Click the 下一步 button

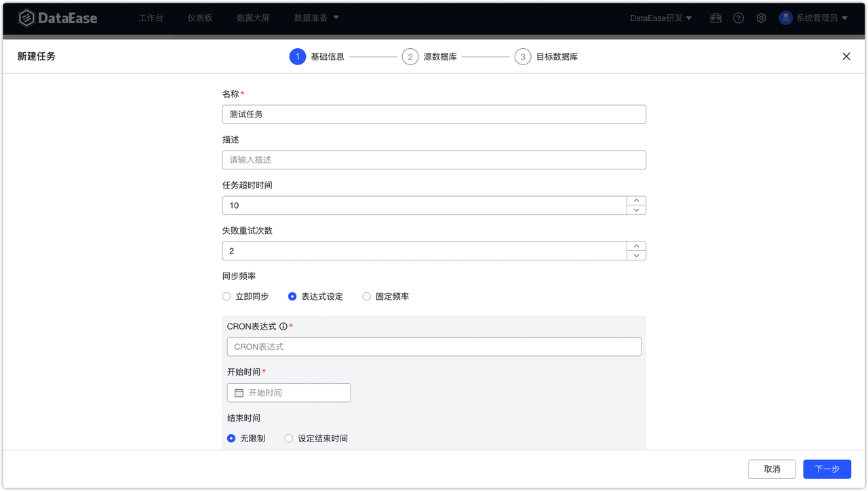827,469
